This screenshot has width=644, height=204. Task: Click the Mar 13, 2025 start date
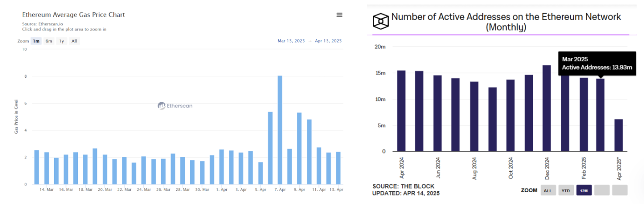[290, 41]
